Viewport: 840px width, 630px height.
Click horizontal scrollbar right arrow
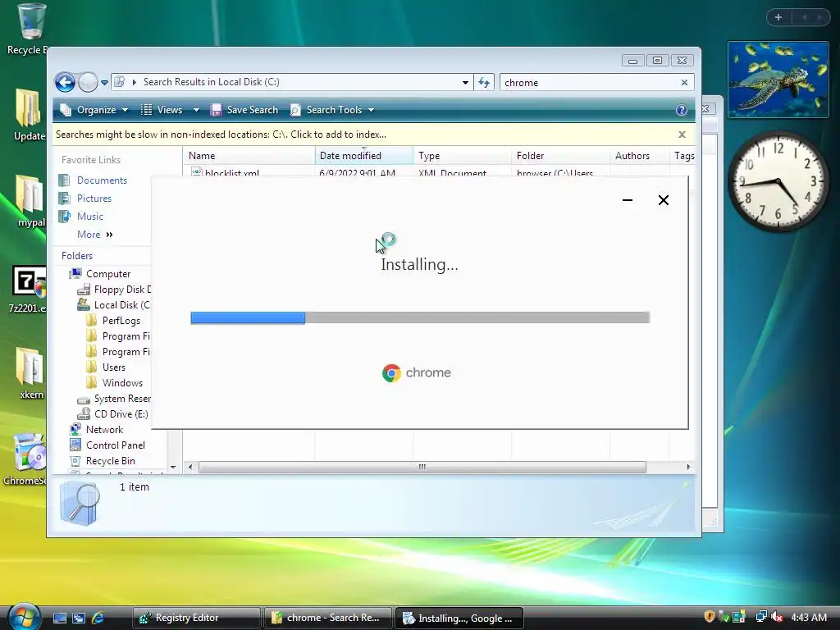click(x=688, y=467)
